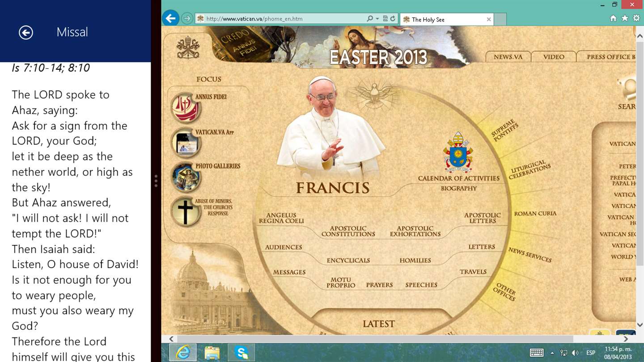
Task: Open the Motu Proprio link
Action: 341,282
